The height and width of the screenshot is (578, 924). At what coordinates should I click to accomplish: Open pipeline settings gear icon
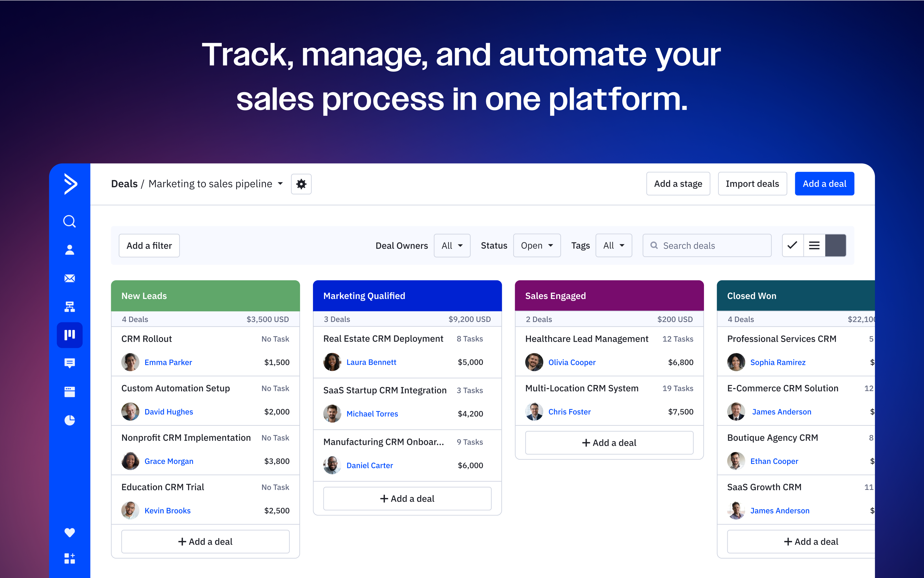(x=301, y=184)
